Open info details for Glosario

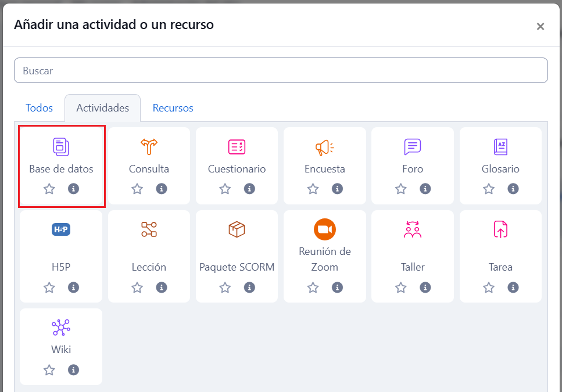[x=513, y=189]
